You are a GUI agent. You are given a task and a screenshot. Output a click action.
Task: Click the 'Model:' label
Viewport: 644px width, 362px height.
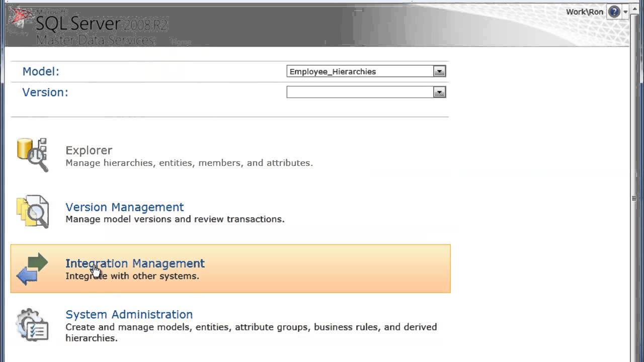[x=41, y=71]
